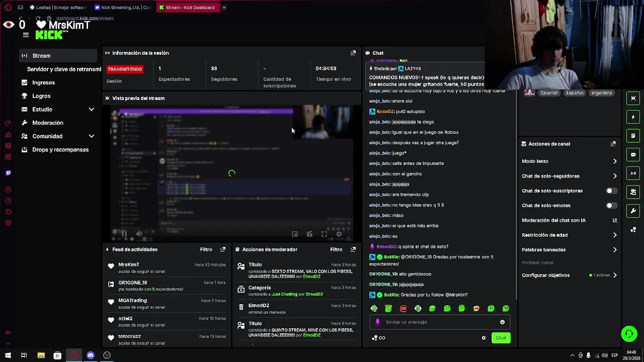The width and height of the screenshot is (644, 362).
Task: Click the green Chat send button
Action: (501, 338)
